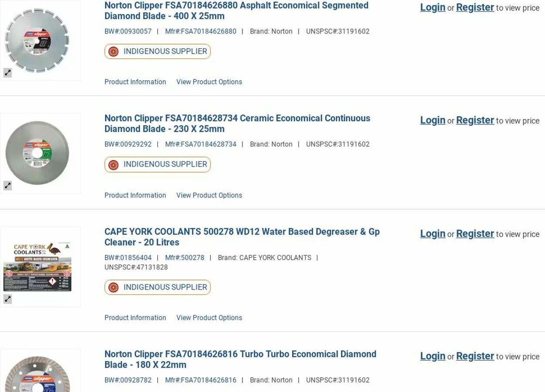Open the Cape York Coolants label thumbnail
The image size is (545, 392).
[37, 266]
